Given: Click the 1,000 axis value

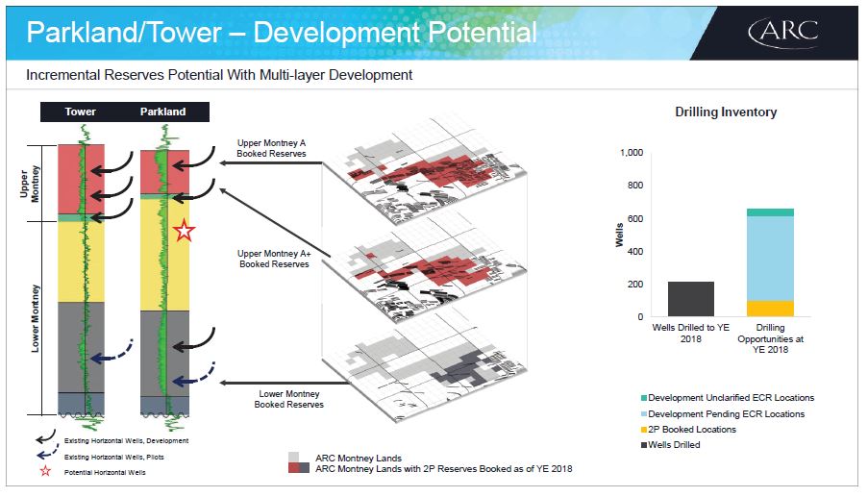Looking at the screenshot, I should click(x=632, y=153).
